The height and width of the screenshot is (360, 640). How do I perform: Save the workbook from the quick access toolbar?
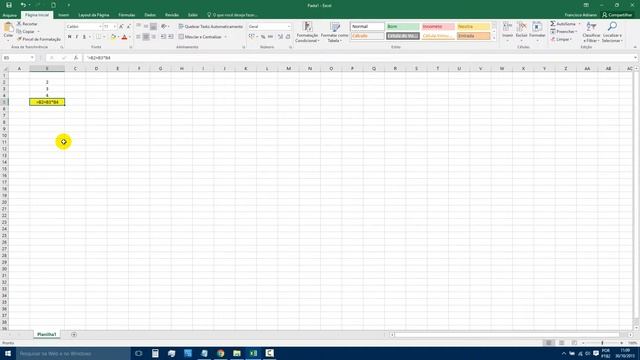coord(9,5)
